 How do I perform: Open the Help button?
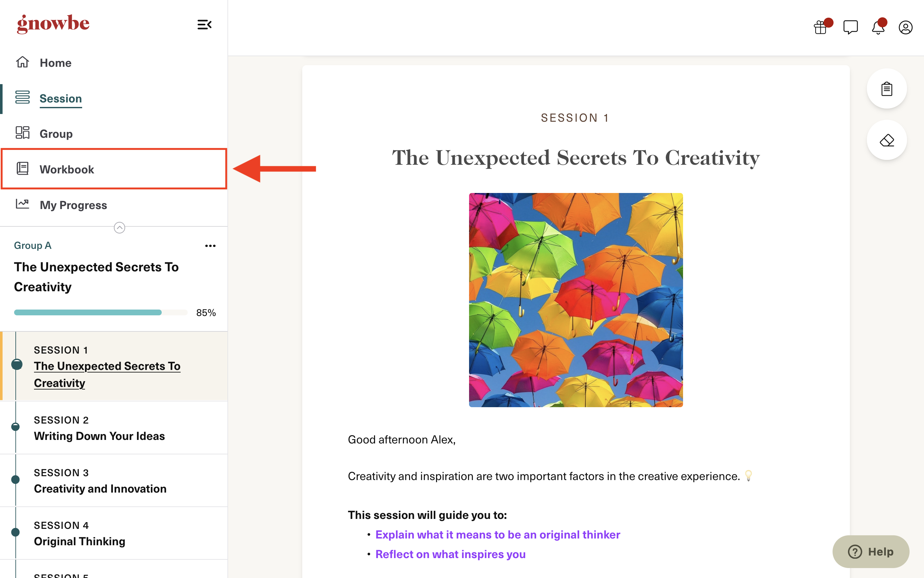[870, 552]
